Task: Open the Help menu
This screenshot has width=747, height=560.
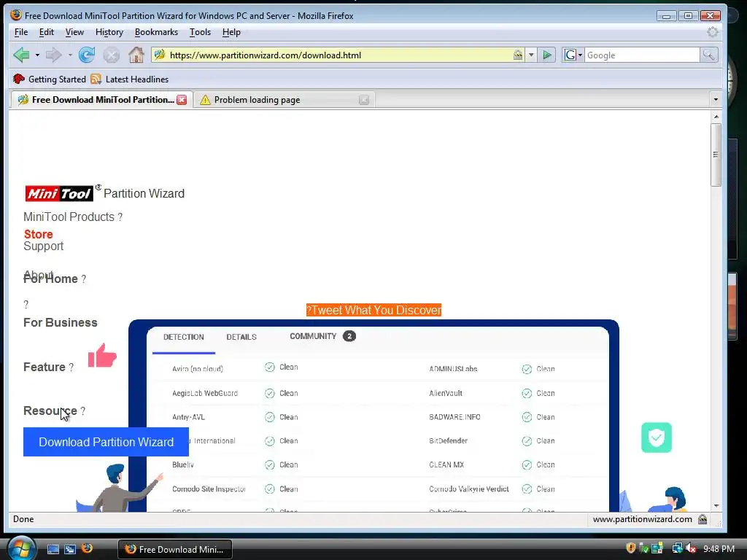Action: pyautogui.click(x=231, y=32)
